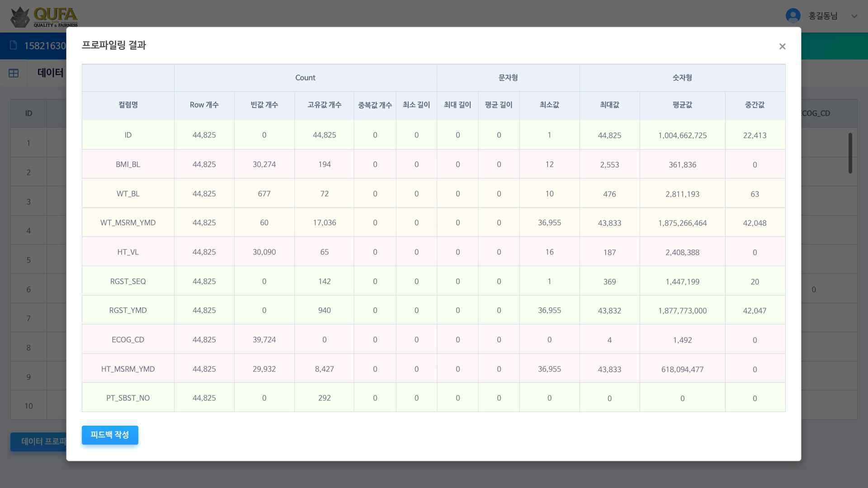Image resolution: width=868 pixels, height=488 pixels.
Task: Click the 1,877,773,000 average value cell
Action: click(682, 310)
